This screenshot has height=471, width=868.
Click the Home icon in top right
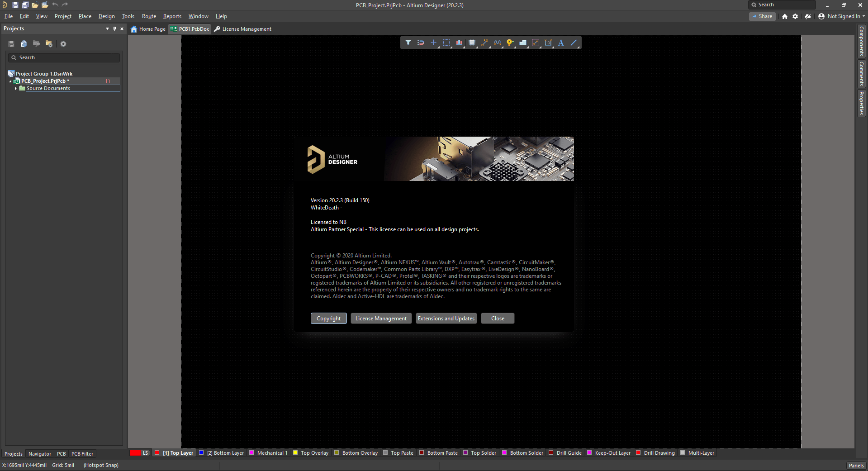pos(785,16)
